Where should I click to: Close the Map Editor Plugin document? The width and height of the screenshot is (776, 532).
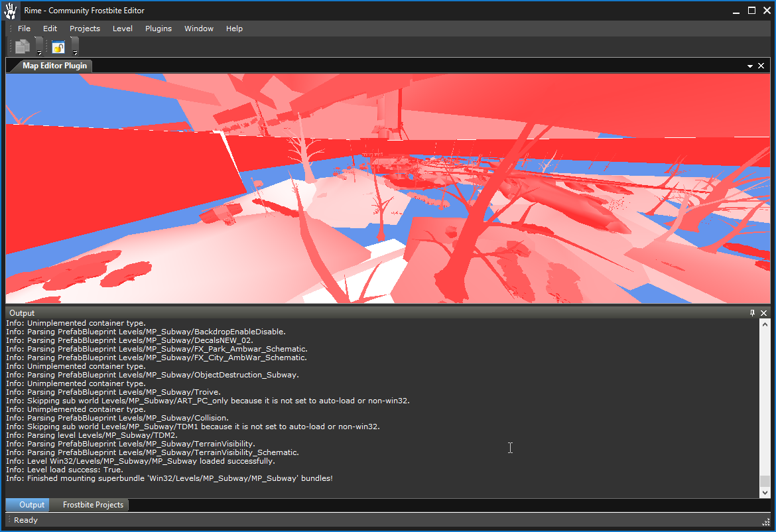(761, 66)
